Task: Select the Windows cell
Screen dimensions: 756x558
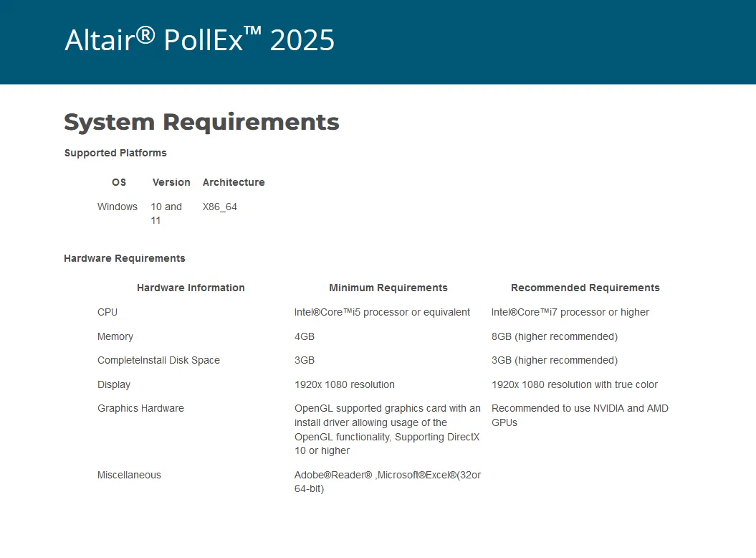Action: point(117,207)
